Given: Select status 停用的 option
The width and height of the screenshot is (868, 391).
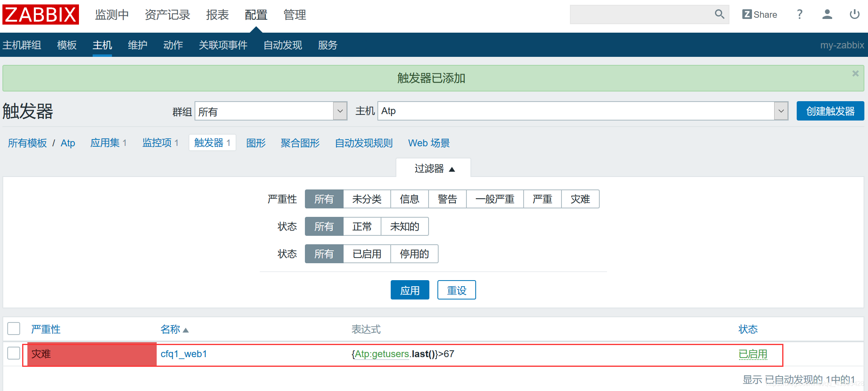Looking at the screenshot, I should (x=414, y=254).
